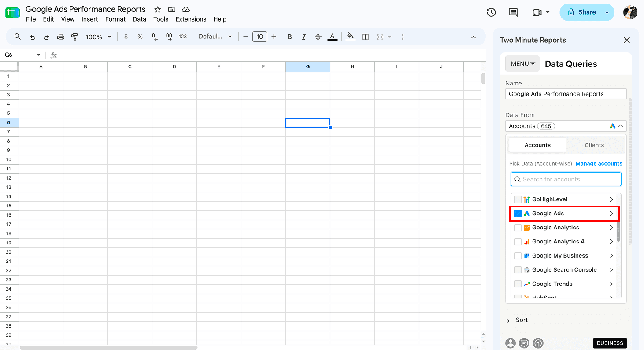This screenshot has height=350, width=644.
Task: Open the zoom 100% dropdown
Action: coord(99,37)
